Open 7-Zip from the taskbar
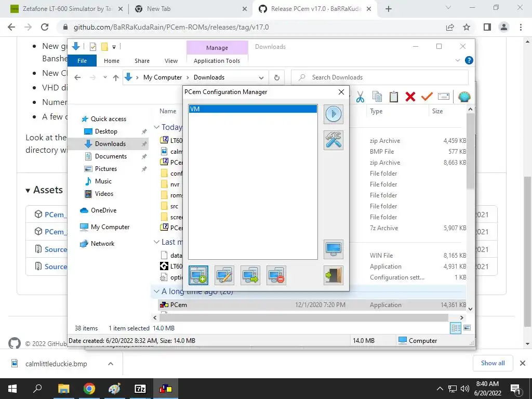This screenshot has width=532, height=399. pos(140,389)
